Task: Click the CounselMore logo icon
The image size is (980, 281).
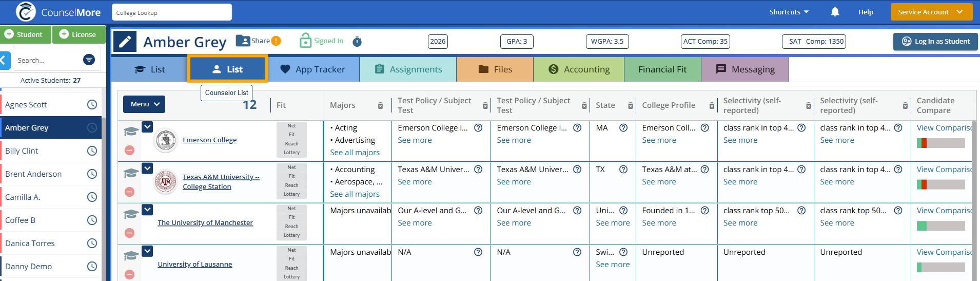Action: pos(26,12)
